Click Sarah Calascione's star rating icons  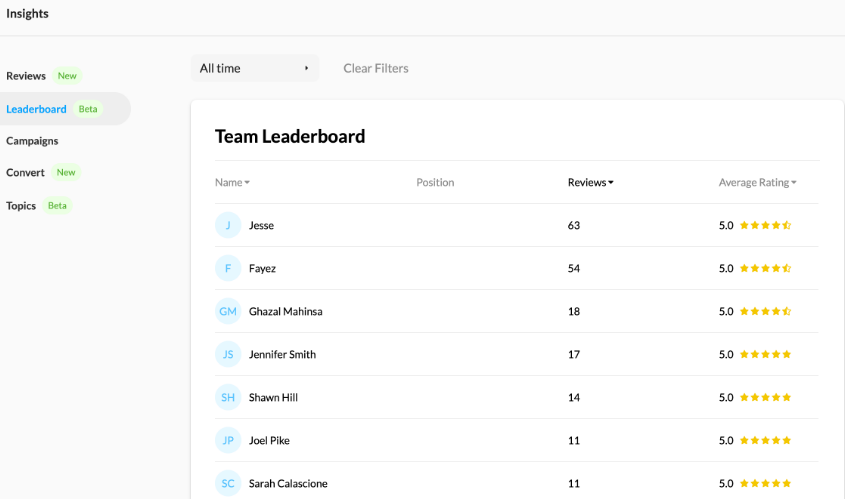point(765,483)
